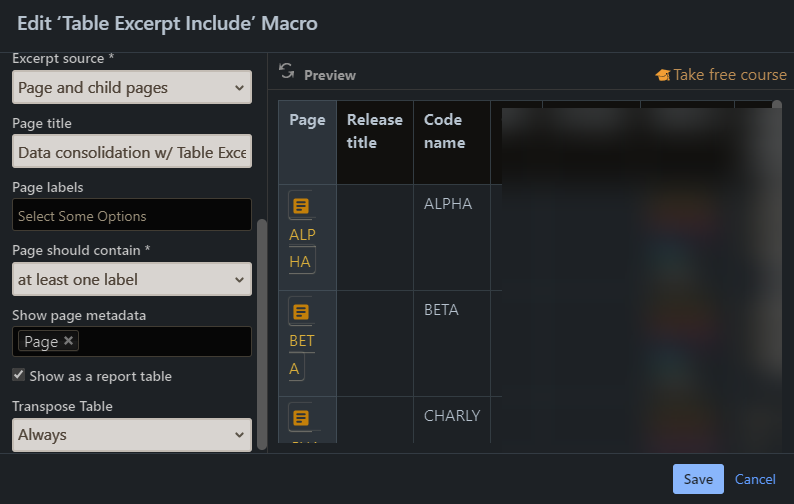This screenshot has height=504, width=794.
Task: Open the BETA page document icon
Action: [301, 312]
